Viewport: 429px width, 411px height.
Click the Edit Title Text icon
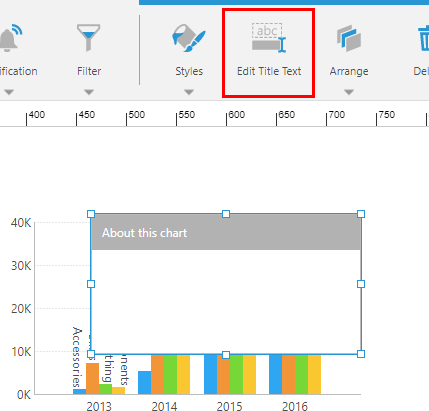pyautogui.click(x=269, y=38)
